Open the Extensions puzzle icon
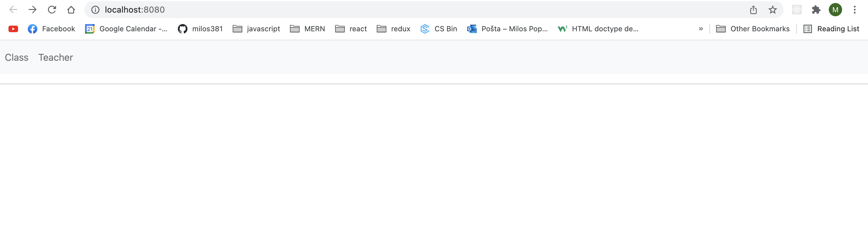The height and width of the screenshot is (250, 868). (816, 10)
